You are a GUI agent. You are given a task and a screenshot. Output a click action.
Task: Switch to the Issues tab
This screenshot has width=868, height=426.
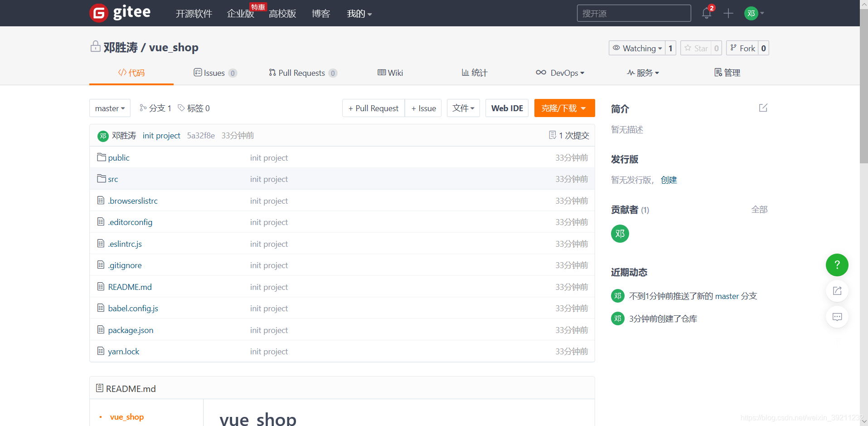click(x=215, y=73)
